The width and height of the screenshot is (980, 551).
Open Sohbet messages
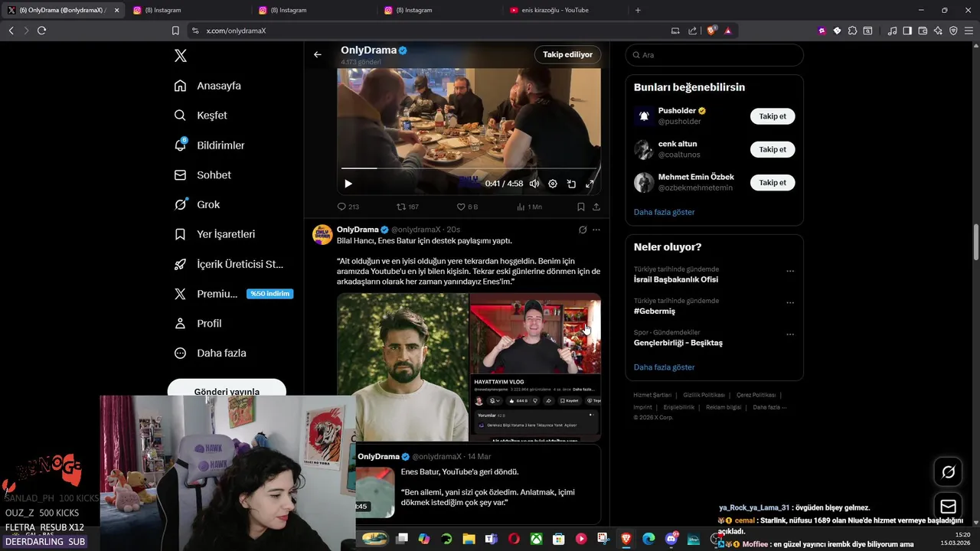click(x=202, y=175)
